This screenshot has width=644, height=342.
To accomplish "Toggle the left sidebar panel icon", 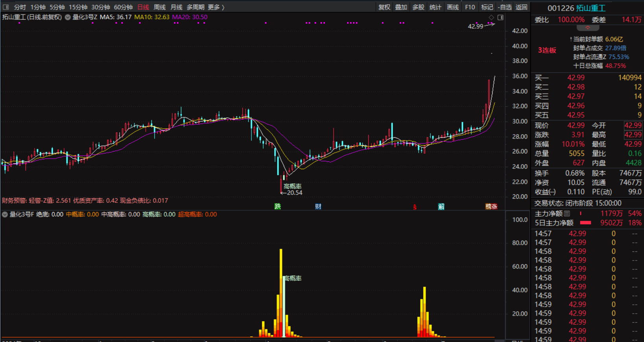I will point(6,7).
